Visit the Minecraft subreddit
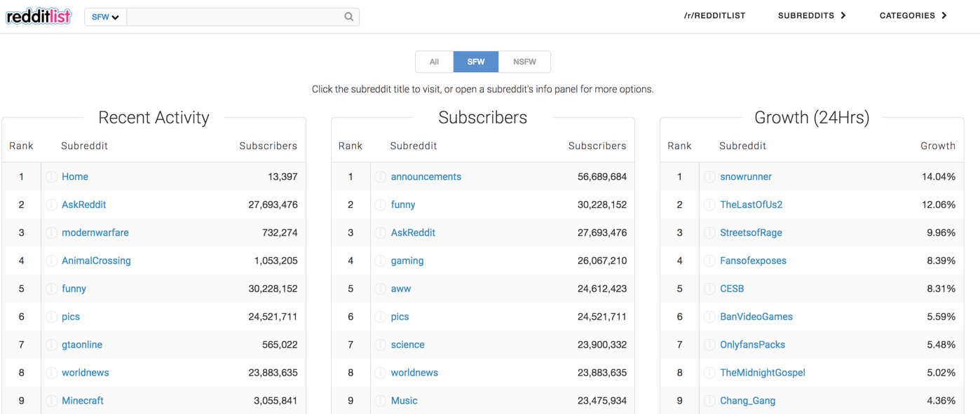 tap(83, 401)
